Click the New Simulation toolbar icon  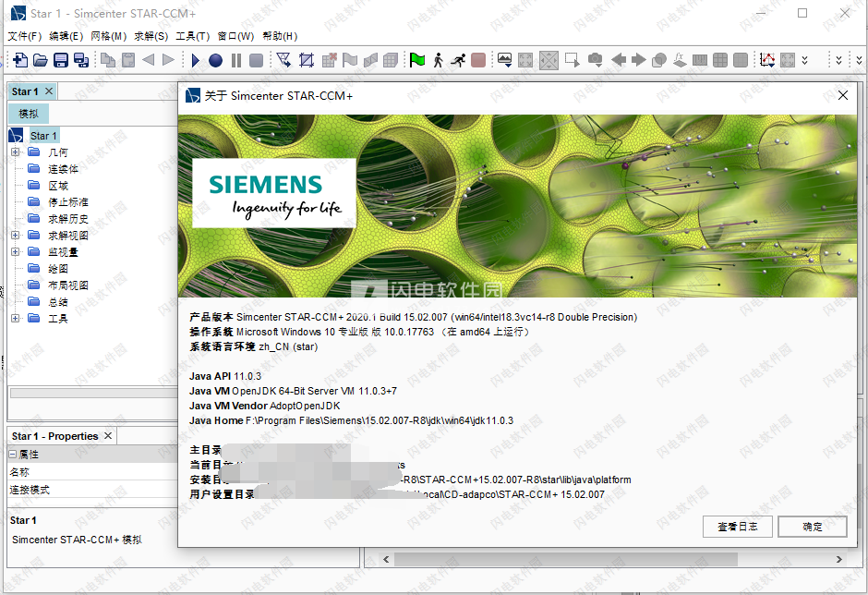(20, 60)
